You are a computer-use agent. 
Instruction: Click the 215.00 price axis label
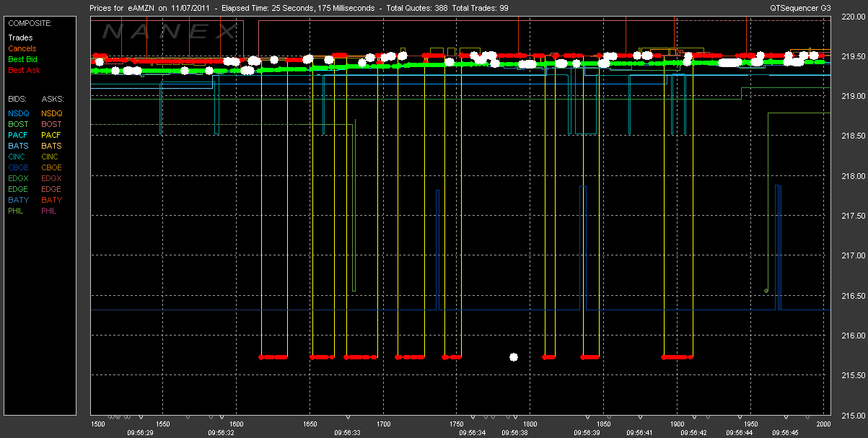coord(854,416)
